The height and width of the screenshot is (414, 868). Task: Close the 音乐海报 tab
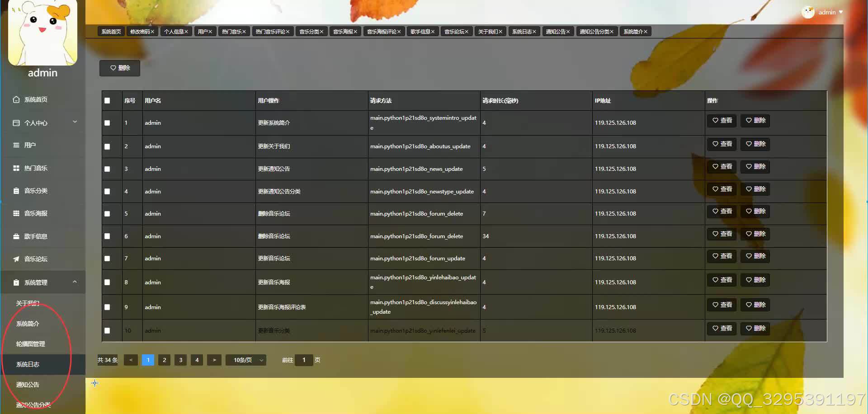(x=355, y=32)
